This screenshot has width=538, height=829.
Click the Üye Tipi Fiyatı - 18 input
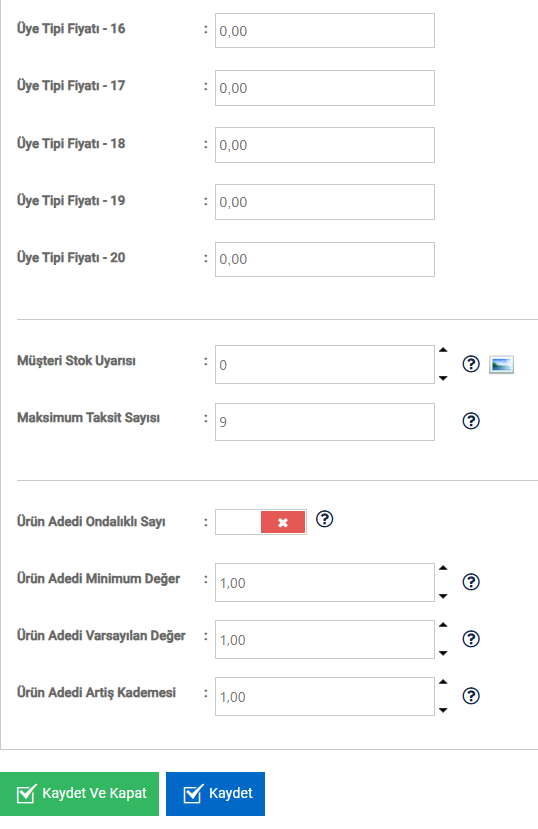coord(325,145)
